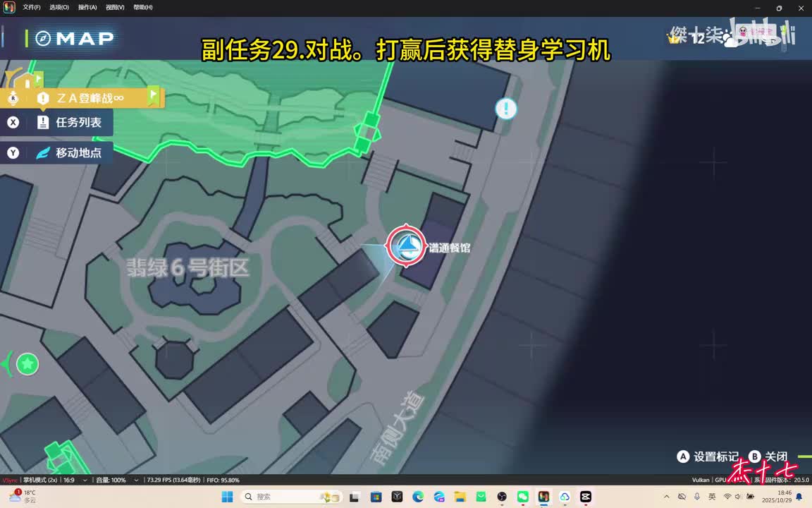The height and width of the screenshot is (508, 812).
Task: Open CapCut from the taskbar
Action: click(x=586, y=497)
